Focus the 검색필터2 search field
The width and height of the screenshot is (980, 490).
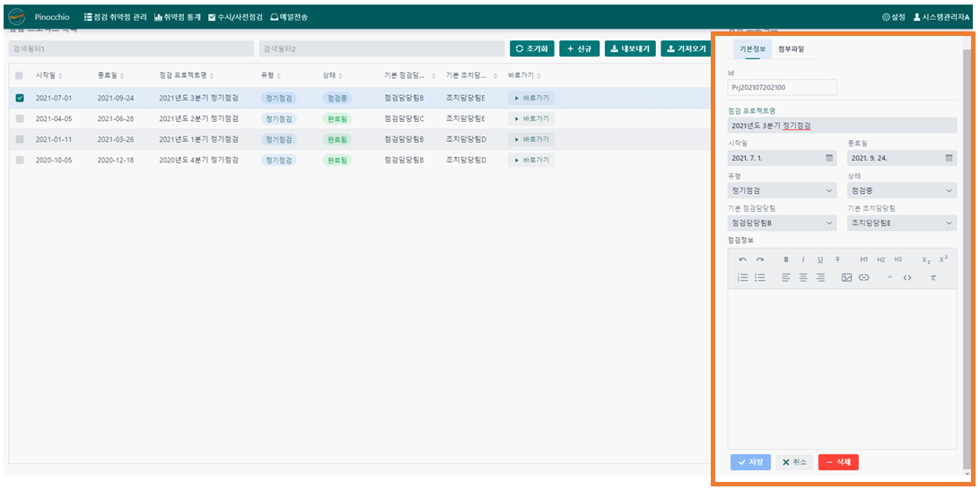[381, 48]
